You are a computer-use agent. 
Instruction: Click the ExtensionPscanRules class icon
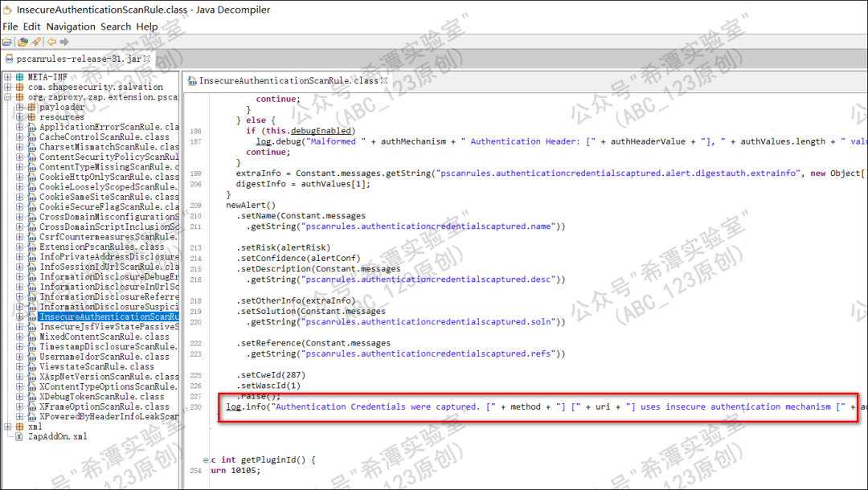[x=31, y=247]
